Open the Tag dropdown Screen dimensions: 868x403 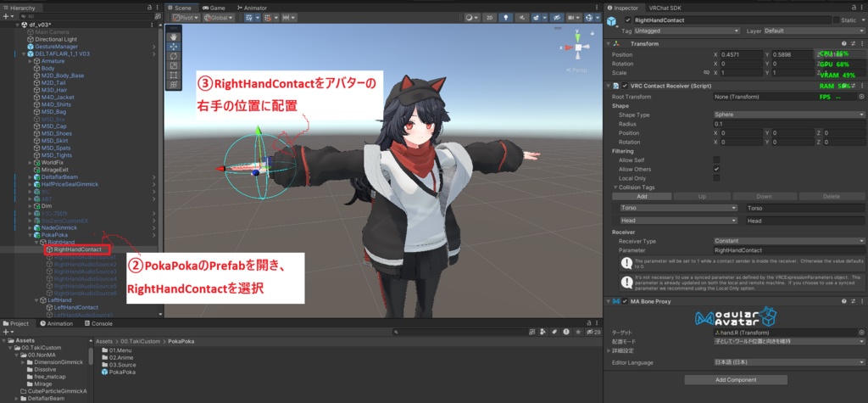pos(687,31)
